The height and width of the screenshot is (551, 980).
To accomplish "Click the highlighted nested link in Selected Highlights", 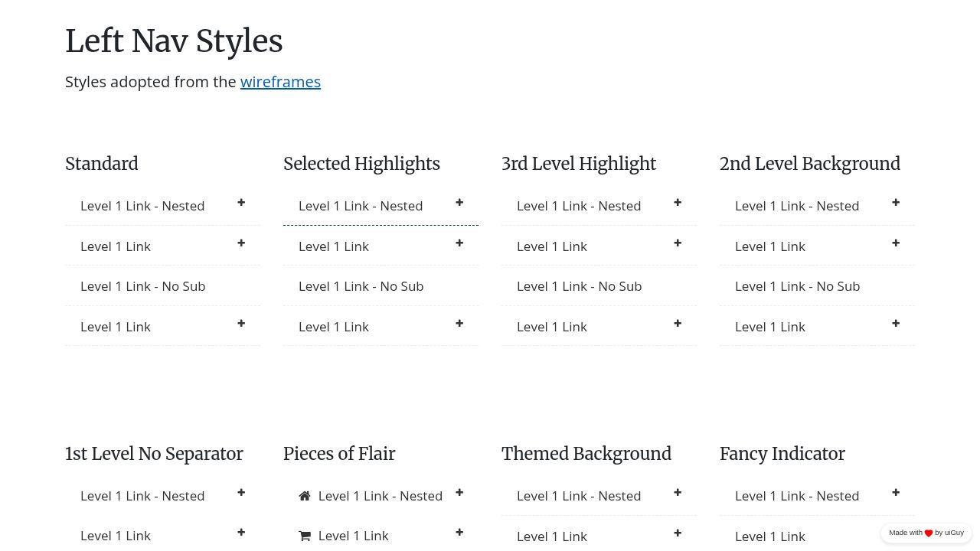I will tap(361, 206).
